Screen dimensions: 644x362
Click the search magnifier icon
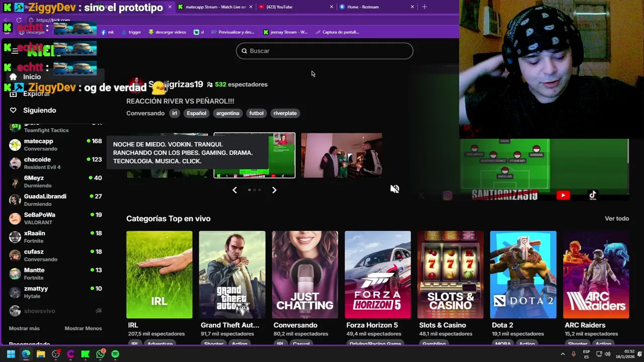[x=245, y=51]
